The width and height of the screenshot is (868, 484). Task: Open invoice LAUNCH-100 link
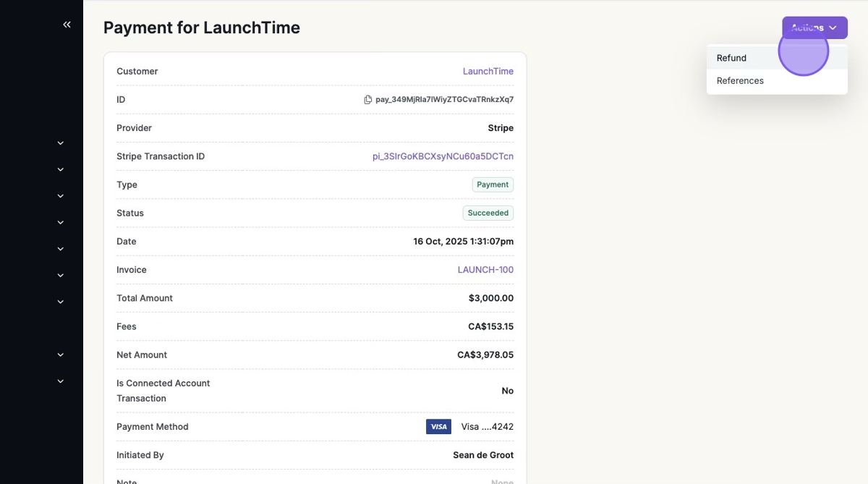click(485, 270)
